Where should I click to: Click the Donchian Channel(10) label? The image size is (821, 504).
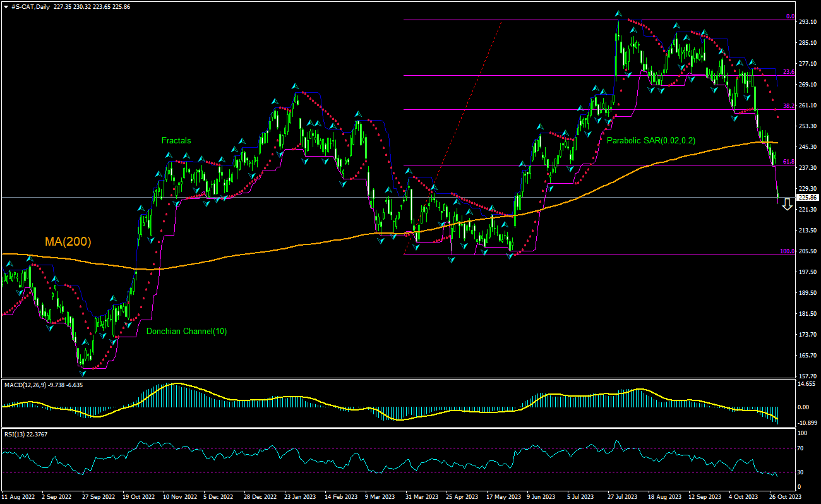[x=186, y=330]
